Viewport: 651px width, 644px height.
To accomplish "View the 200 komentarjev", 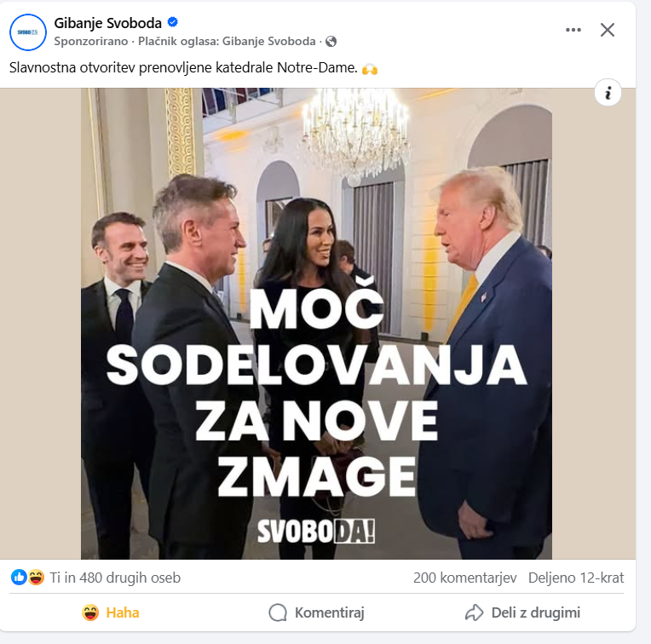I will click(x=465, y=578).
